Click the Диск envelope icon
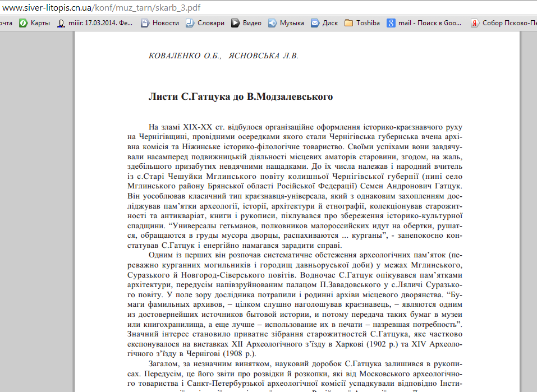Screen dimensions: 537x392 coord(315,23)
